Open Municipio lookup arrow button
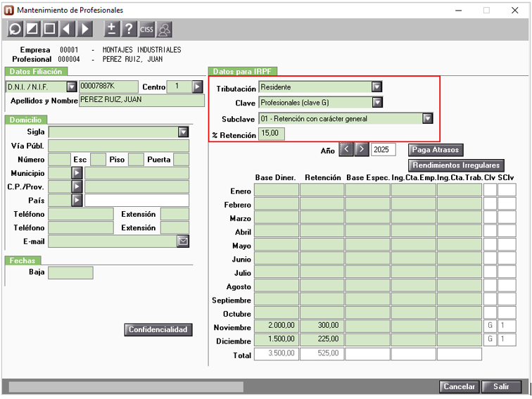 coord(77,173)
